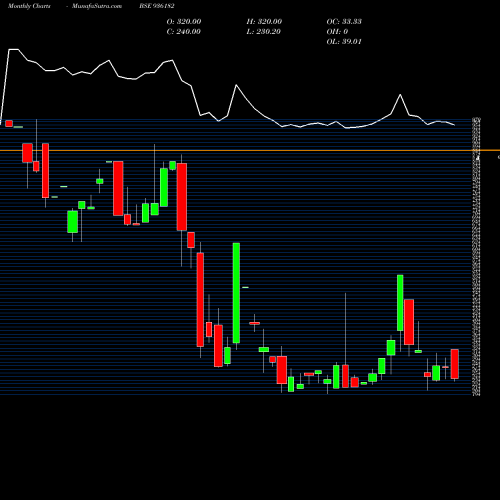Click the MunafaSutra.com label
Image resolution: width=500 pixels, height=500 pixels.
tap(97, 6)
